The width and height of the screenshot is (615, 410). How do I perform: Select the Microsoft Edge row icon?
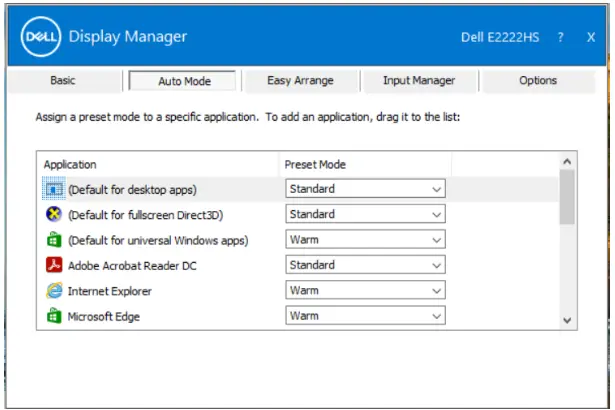coord(54,316)
